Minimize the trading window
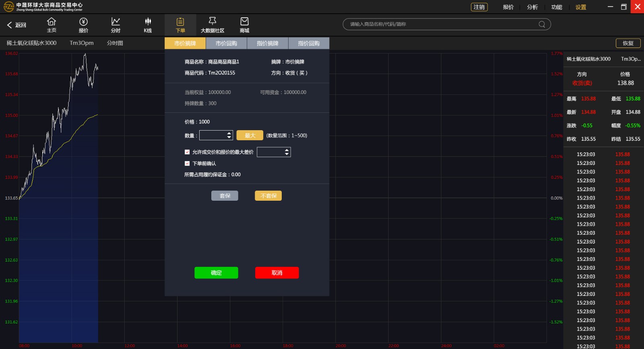 [x=611, y=7]
